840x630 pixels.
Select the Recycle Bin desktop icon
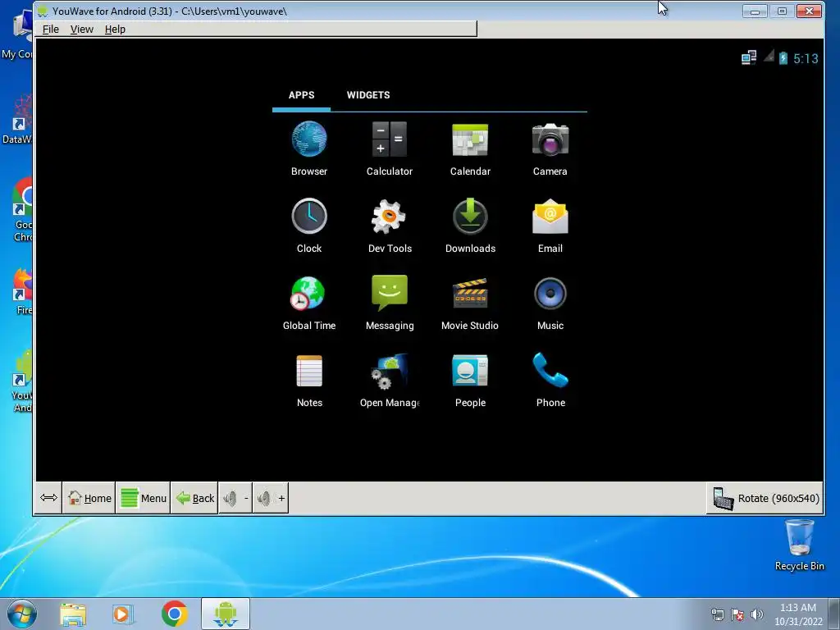pyautogui.click(x=799, y=546)
